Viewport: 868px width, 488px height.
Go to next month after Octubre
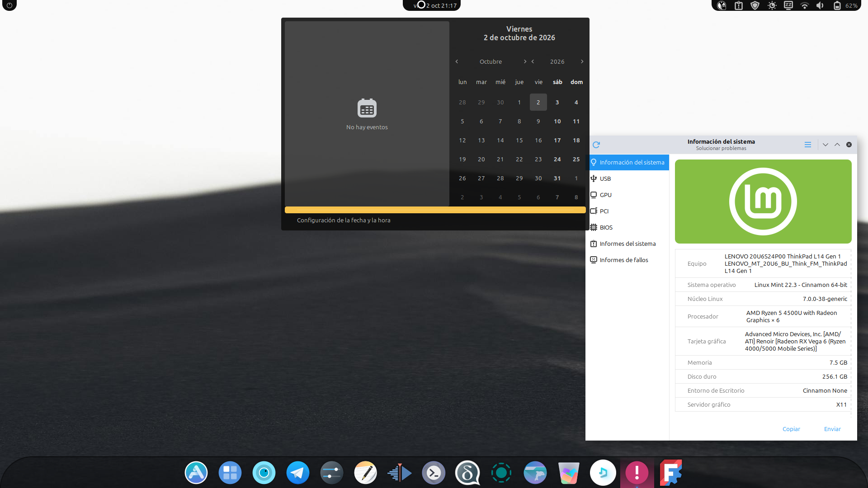525,61
